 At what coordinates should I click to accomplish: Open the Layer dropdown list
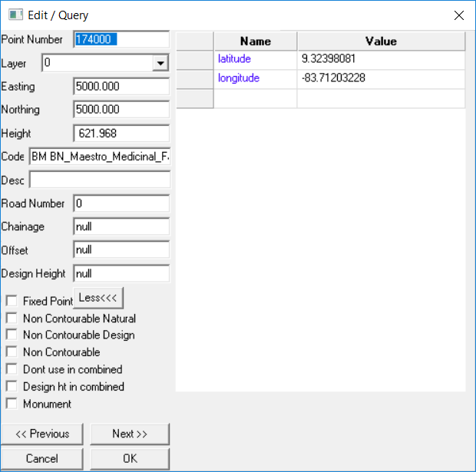click(x=160, y=63)
